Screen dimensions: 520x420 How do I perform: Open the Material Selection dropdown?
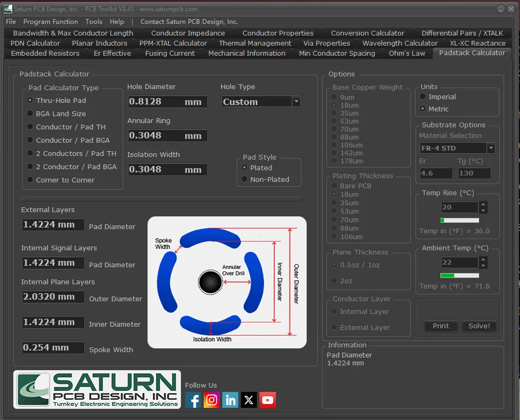[x=491, y=148]
